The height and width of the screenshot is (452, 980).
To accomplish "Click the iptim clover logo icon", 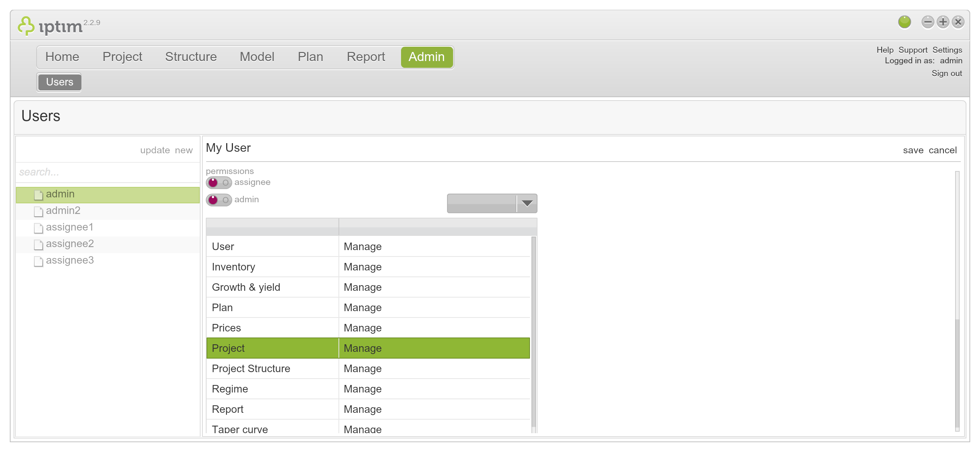I will point(26,26).
